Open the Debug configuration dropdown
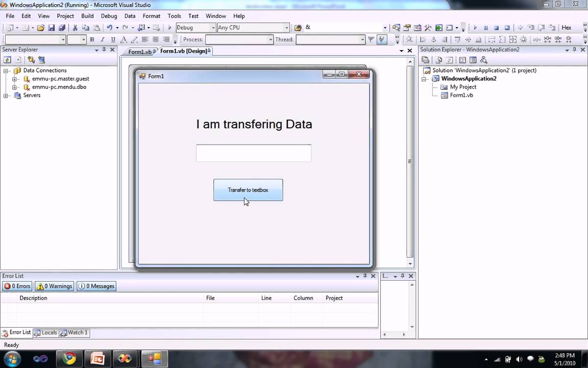The image size is (588, 368). pyautogui.click(x=213, y=28)
